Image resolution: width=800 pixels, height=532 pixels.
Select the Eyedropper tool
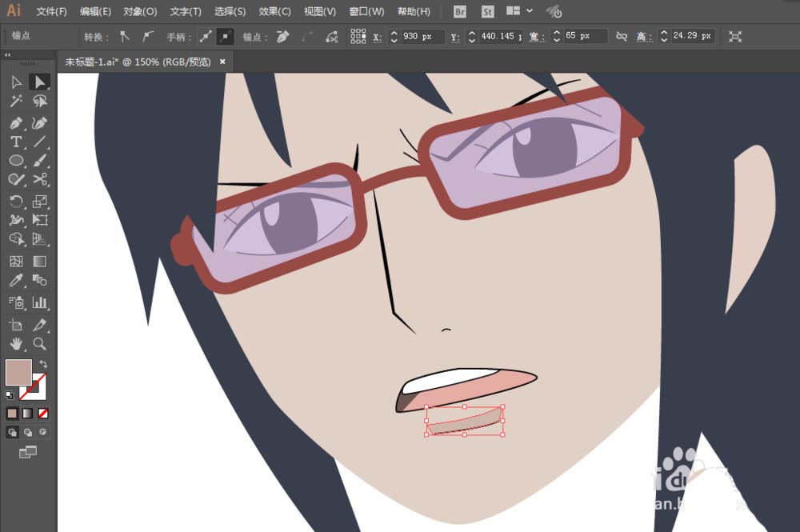point(16,280)
